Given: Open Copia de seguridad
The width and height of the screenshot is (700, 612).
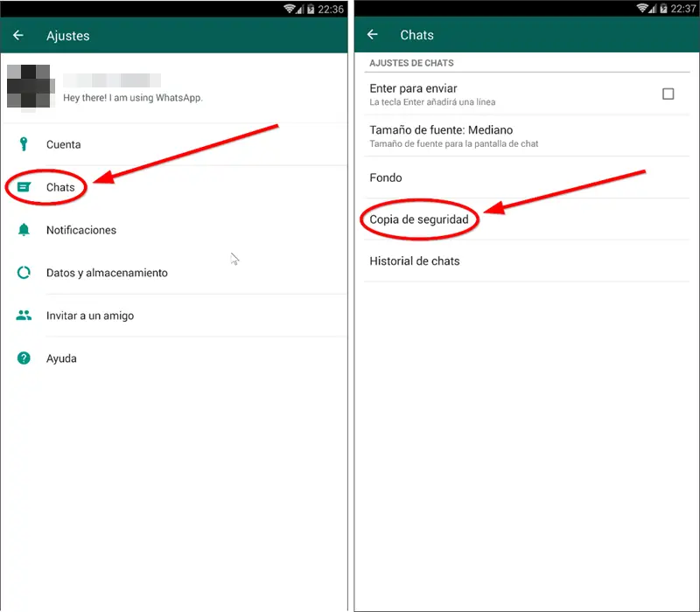Looking at the screenshot, I should pos(527,219).
